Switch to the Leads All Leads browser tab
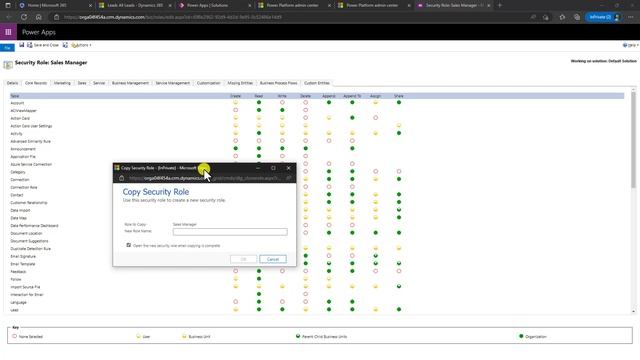 coord(135,5)
